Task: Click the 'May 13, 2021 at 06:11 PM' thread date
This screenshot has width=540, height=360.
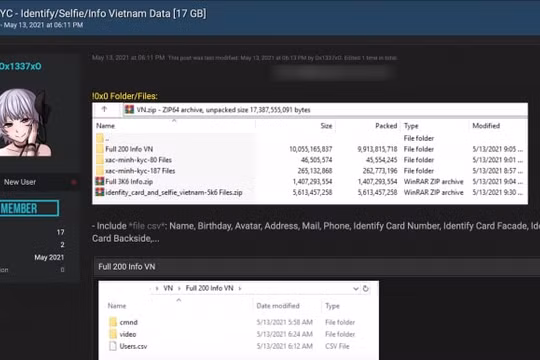Action: (43, 25)
